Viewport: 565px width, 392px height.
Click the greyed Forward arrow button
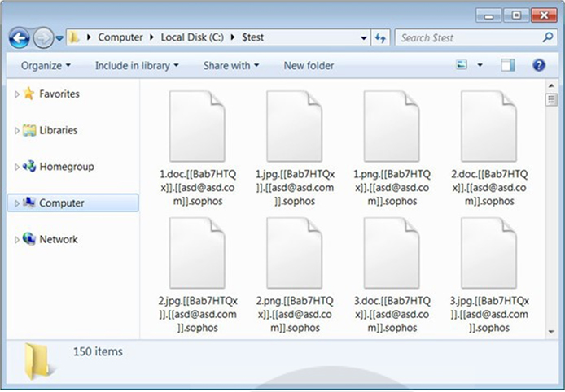tap(43, 37)
